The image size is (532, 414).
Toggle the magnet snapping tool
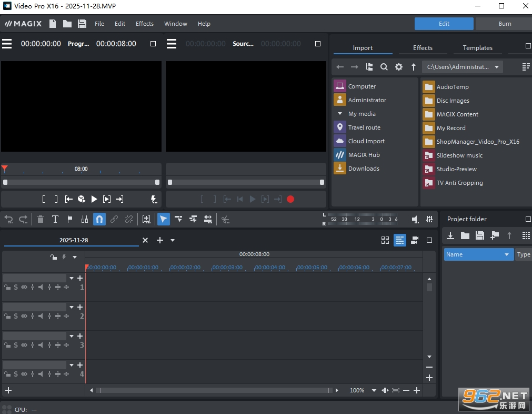(x=99, y=220)
